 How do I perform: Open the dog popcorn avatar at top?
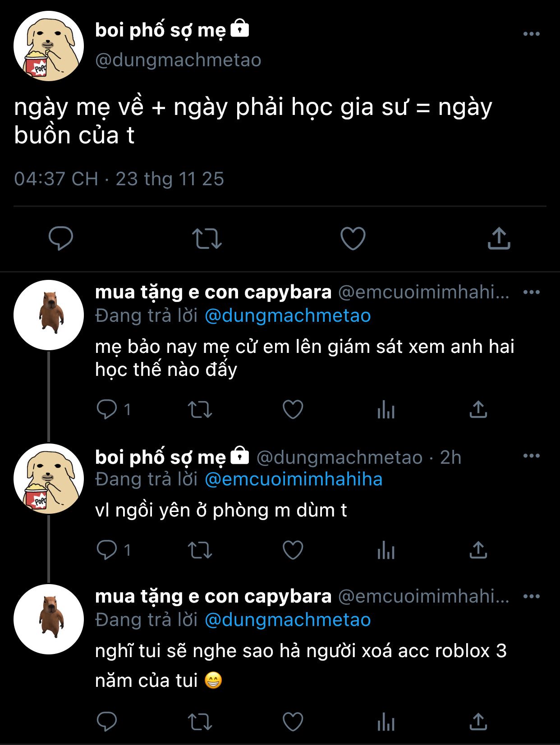[x=49, y=46]
